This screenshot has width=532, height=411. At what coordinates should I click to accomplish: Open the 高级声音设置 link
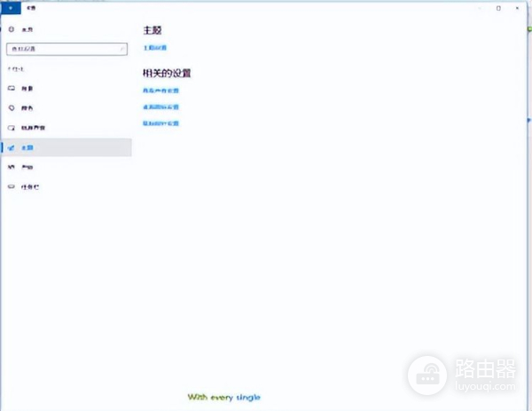[160, 91]
